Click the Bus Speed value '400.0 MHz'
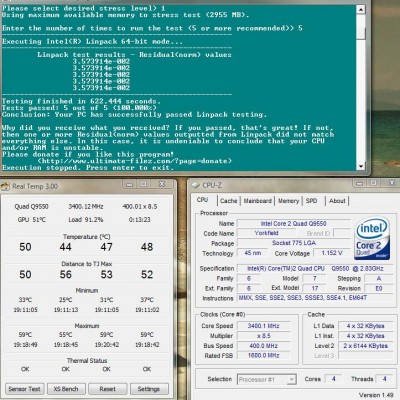 click(263, 346)
